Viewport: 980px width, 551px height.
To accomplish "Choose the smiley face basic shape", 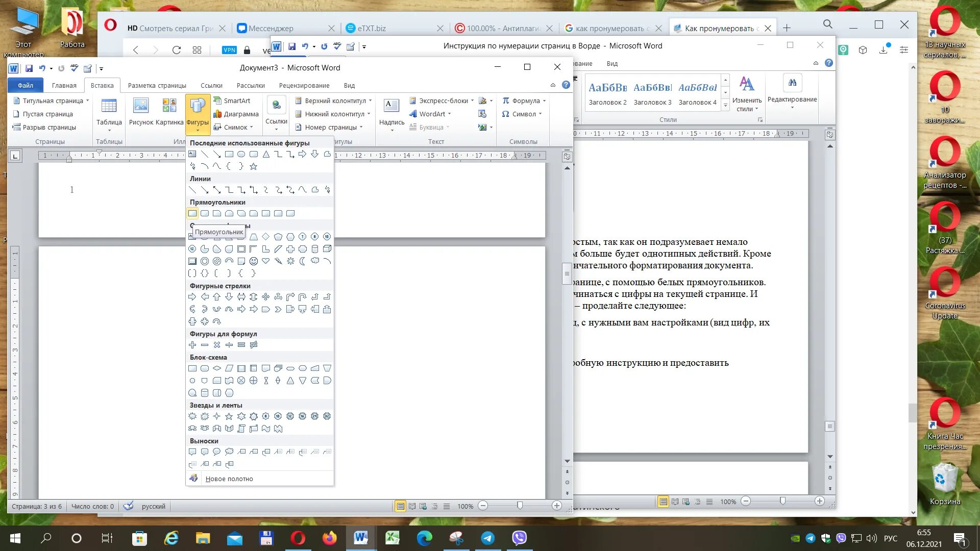I will point(254,261).
